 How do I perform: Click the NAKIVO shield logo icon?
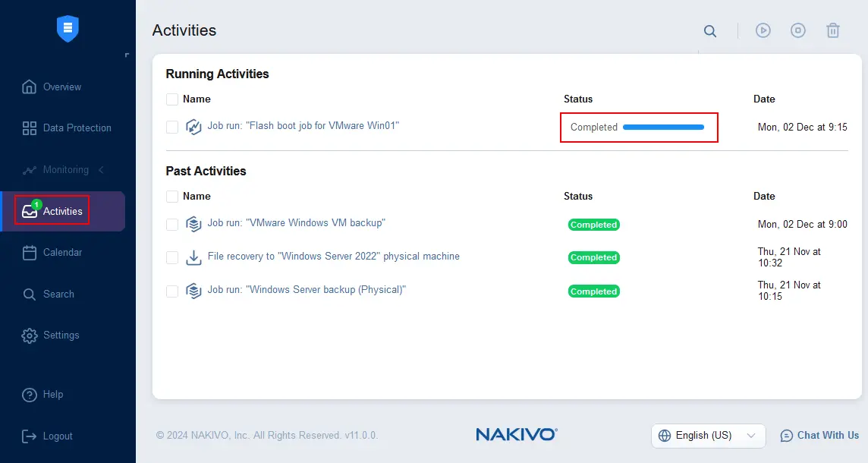pos(68,28)
